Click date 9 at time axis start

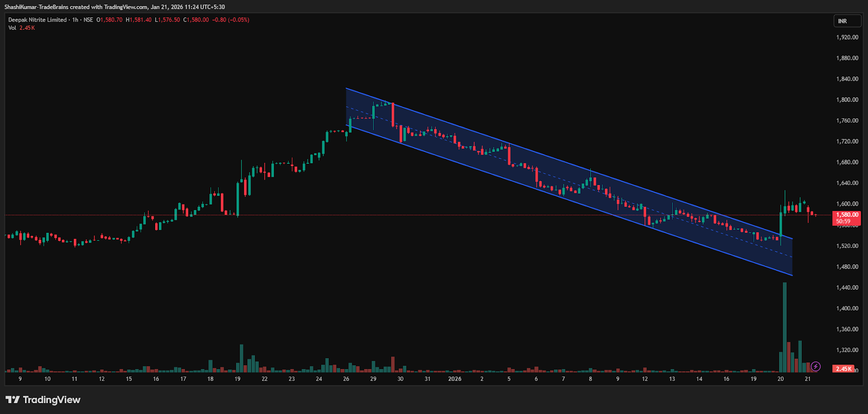[x=20, y=379]
